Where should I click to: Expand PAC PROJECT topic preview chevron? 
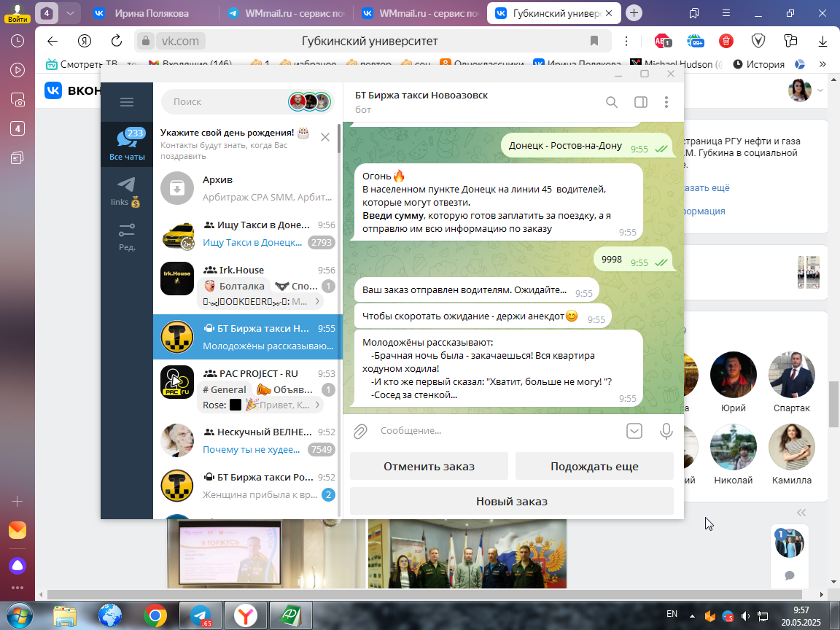pos(317,405)
